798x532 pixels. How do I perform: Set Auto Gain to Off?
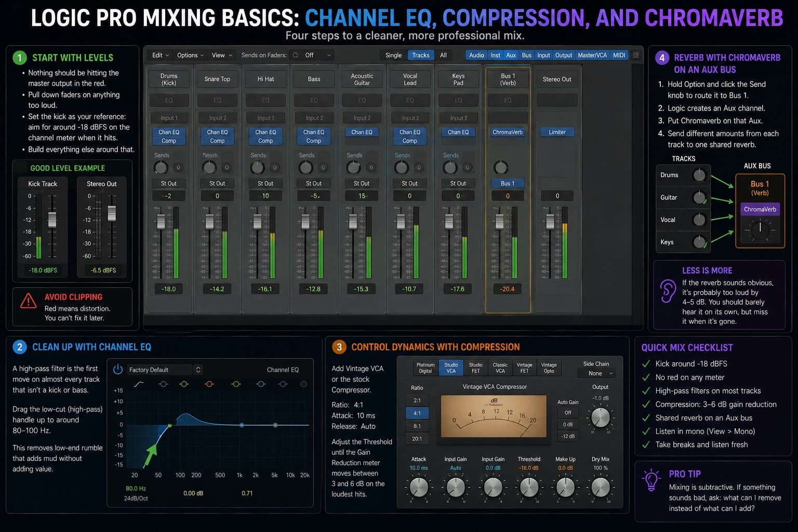568,413
